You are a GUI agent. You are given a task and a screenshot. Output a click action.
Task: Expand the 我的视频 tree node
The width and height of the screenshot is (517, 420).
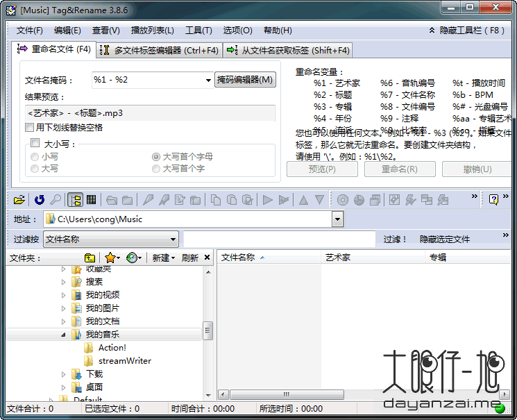(63, 295)
